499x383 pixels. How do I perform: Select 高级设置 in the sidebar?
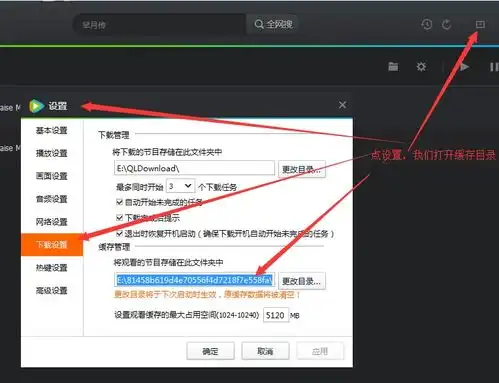tap(52, 291)
